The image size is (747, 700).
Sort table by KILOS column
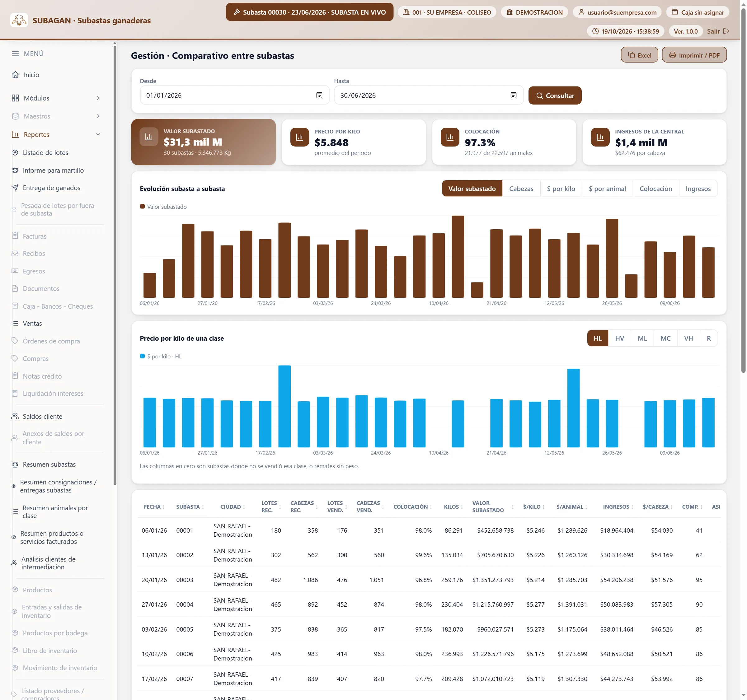(x=453, y=506)
